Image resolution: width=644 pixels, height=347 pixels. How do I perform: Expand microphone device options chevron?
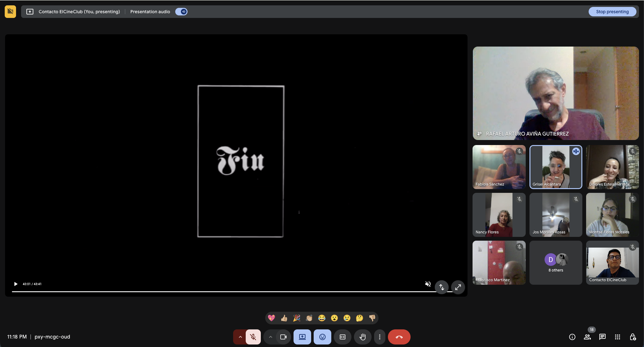click(240, 337)
